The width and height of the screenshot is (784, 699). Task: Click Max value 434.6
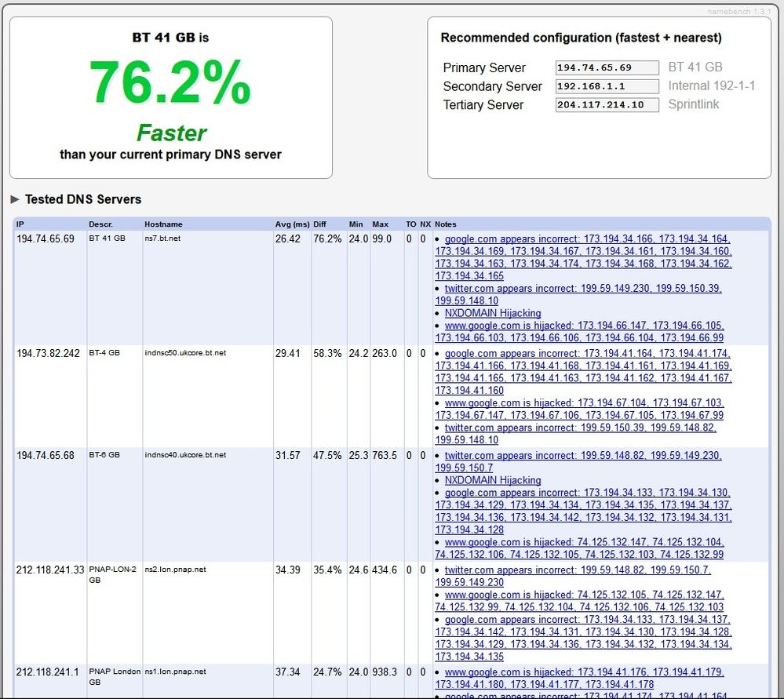tap(385, 570)
